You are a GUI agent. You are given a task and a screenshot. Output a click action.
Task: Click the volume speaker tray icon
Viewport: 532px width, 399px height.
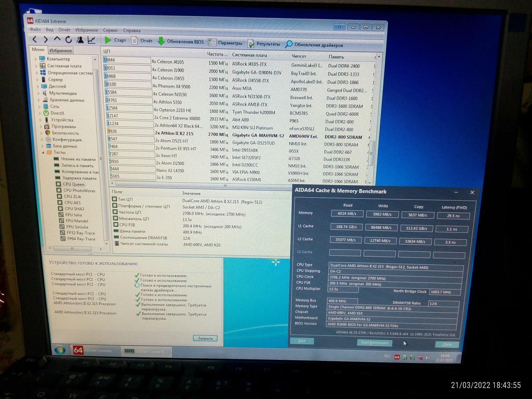coord(428,358)
